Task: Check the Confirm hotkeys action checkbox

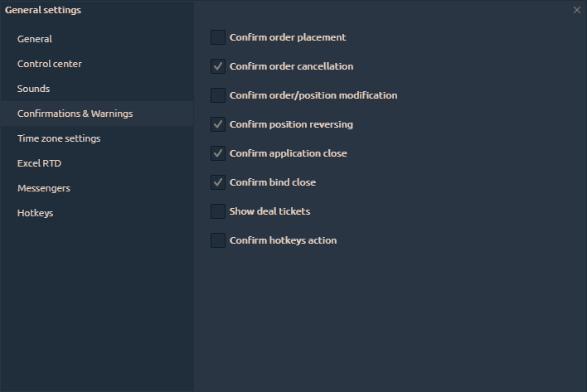Action: click(x=218, y=240)
